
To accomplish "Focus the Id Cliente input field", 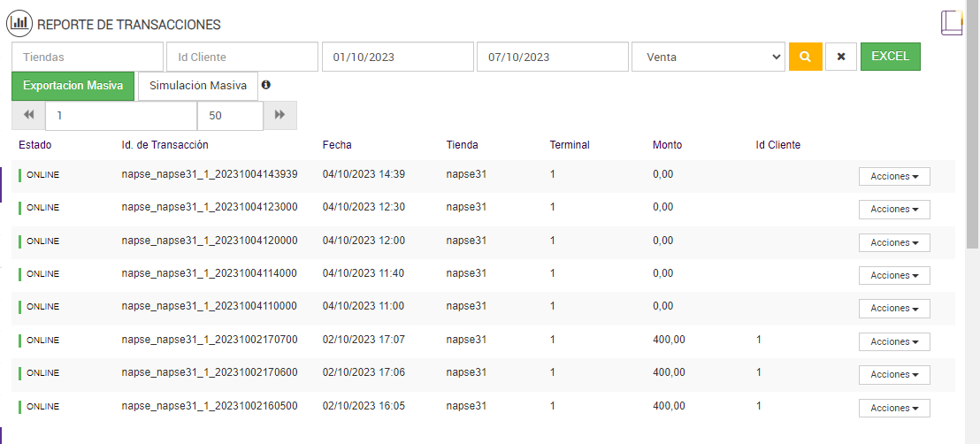I will (x=241, y=57).
